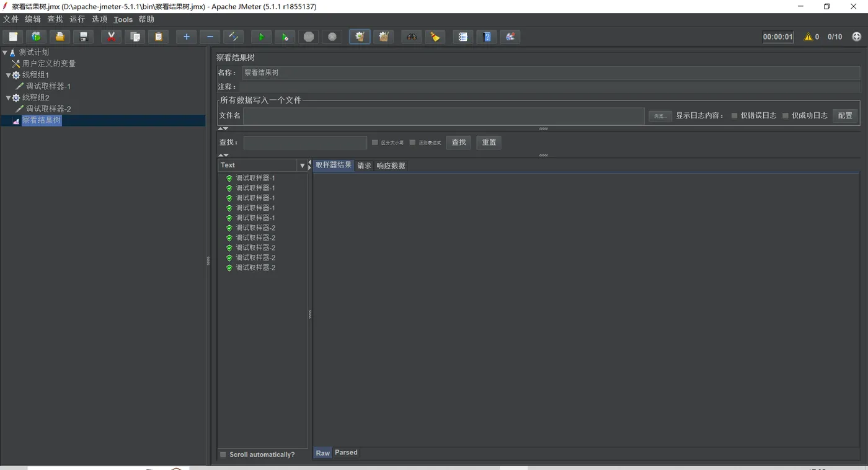Enable 仅错误日志 checkbox
This screenshot has height=470, width=868.
pos(735,115)
